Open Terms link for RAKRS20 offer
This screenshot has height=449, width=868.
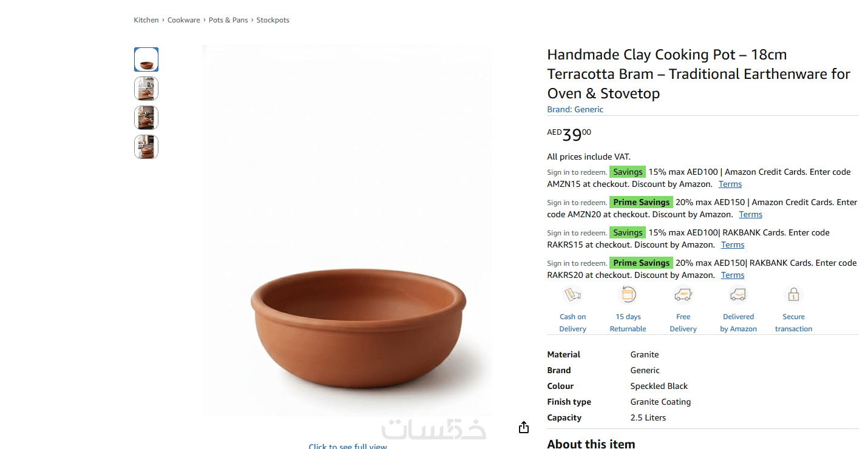[x=733, y=275]
